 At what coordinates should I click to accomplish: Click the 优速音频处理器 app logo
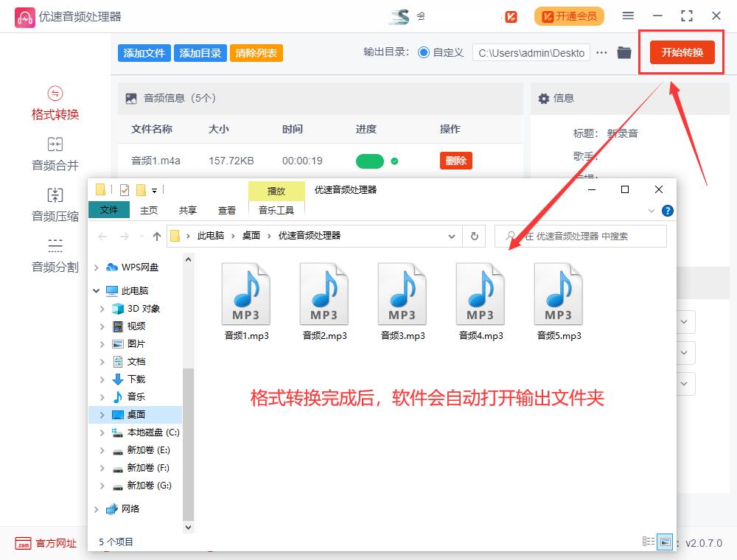(25, 17)
